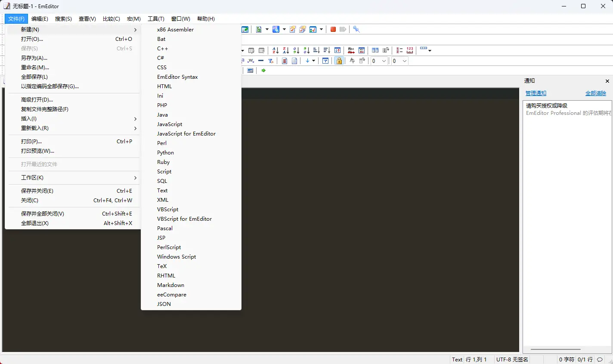Click the green right arrow icon
The width and height of the screenshot is (613, 364).
tap(263, 70)
